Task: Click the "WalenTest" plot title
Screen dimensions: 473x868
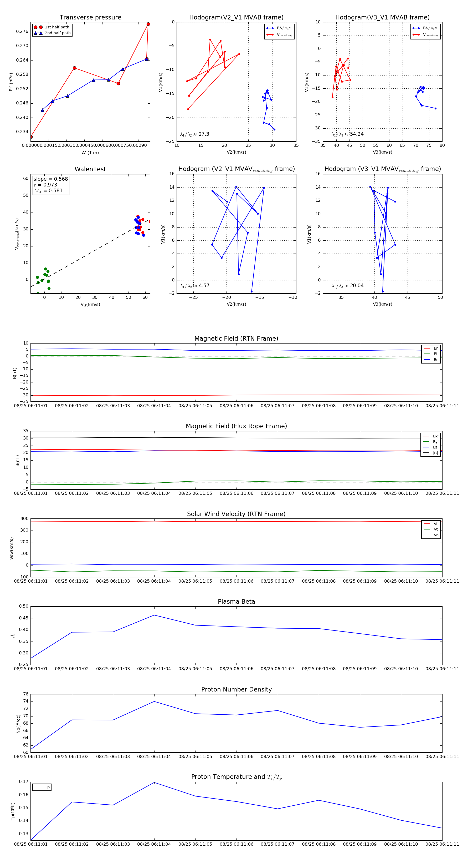Action: [x=90, y=169]
